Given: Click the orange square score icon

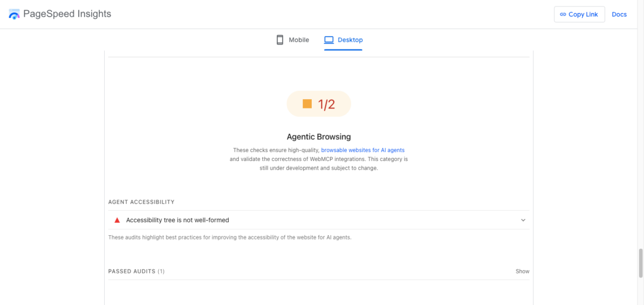Looking at the screenshot, I should 307,104.
